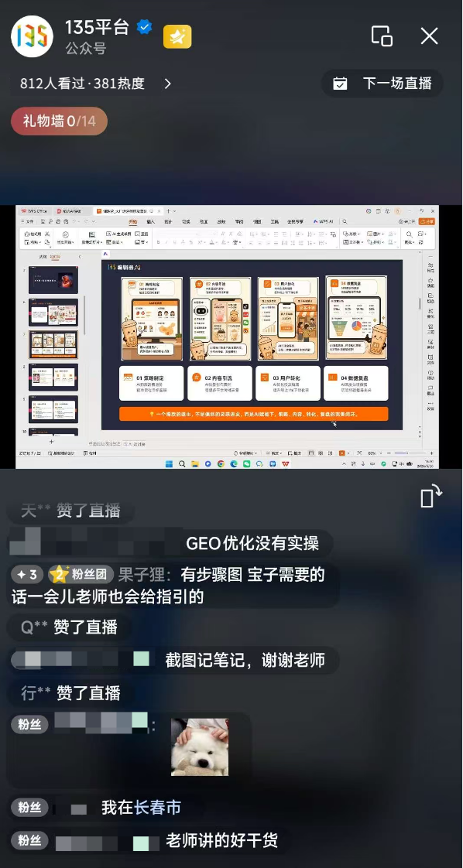Tap the 粉丝 badge next to '我在长春市'

29,808
